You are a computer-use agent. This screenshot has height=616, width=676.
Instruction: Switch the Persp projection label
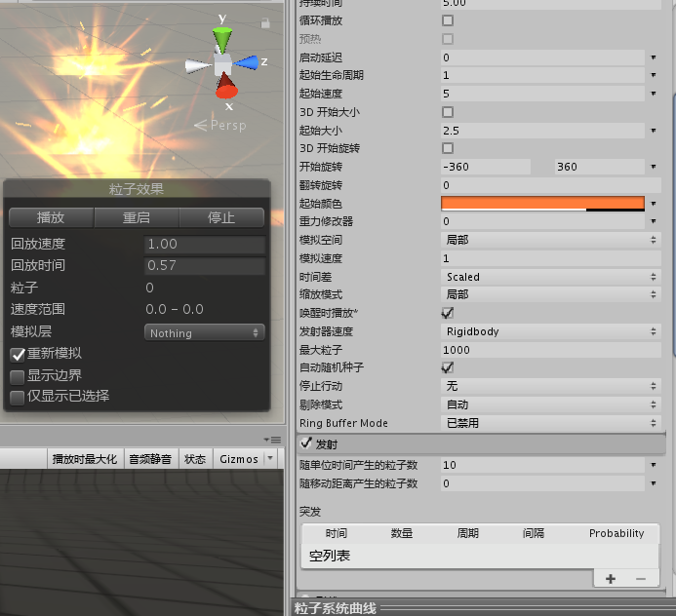point(220,126)
